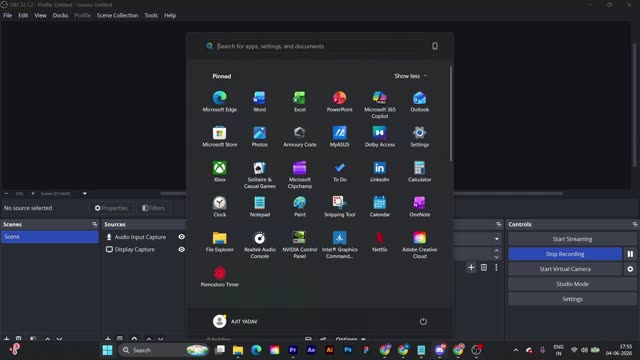The image size is (640, 360).
Task: Launch MyASUS app
Action: [340, 136]
